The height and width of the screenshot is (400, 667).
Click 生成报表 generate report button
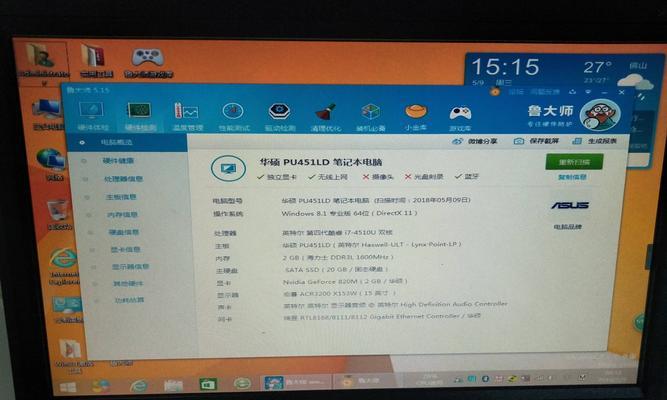[x=594, y=141]
